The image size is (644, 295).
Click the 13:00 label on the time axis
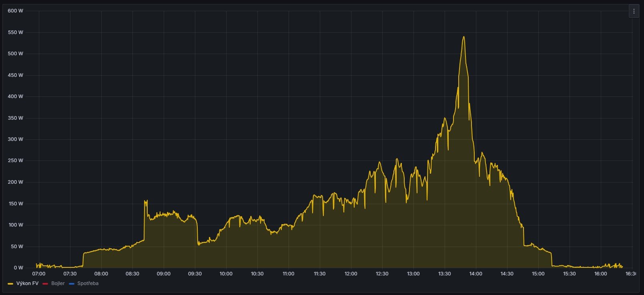tap(413, 274)
